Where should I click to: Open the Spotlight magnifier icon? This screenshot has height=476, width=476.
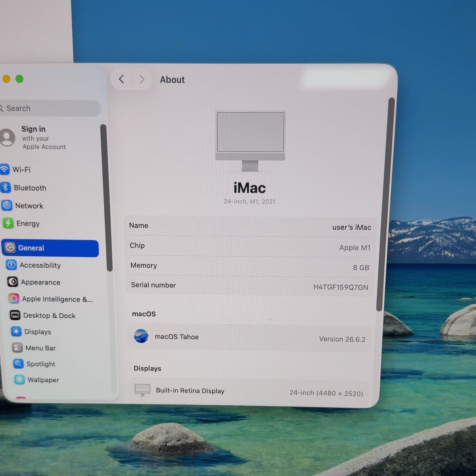[x=19, y=364]
